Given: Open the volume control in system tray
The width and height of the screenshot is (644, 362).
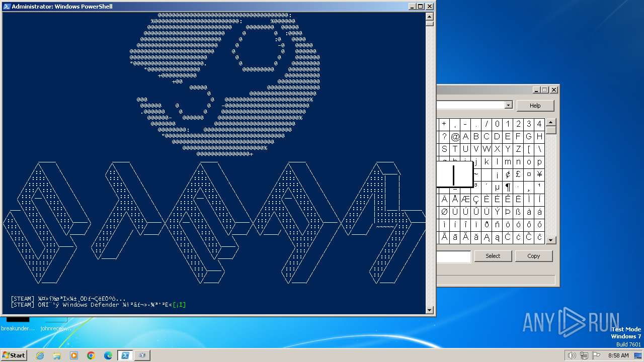Looking at the screenshot, I should [572, 355].
